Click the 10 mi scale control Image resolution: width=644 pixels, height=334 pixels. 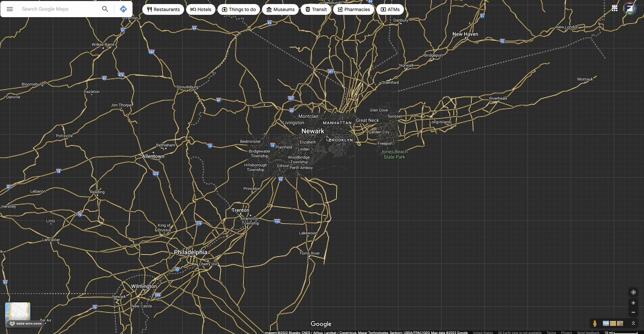[x=608, y=332]
